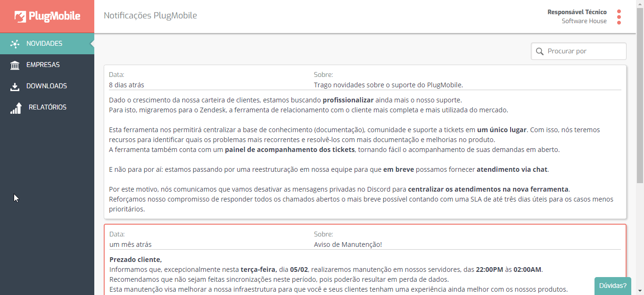The width and height of the screenshot is (644, 295).
Task: Open the DOWNLOADS section
Action: pyautogui.click(x=47, y=86)
